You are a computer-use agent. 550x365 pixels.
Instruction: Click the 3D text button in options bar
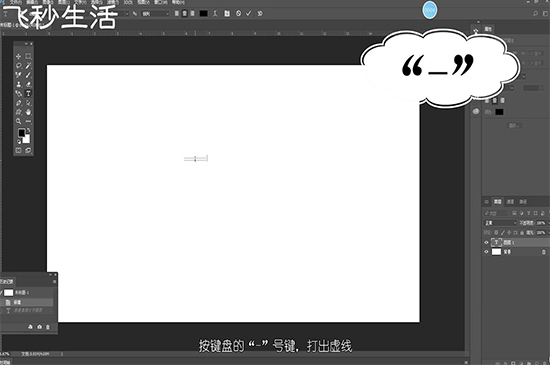click(x=260, y=13)
